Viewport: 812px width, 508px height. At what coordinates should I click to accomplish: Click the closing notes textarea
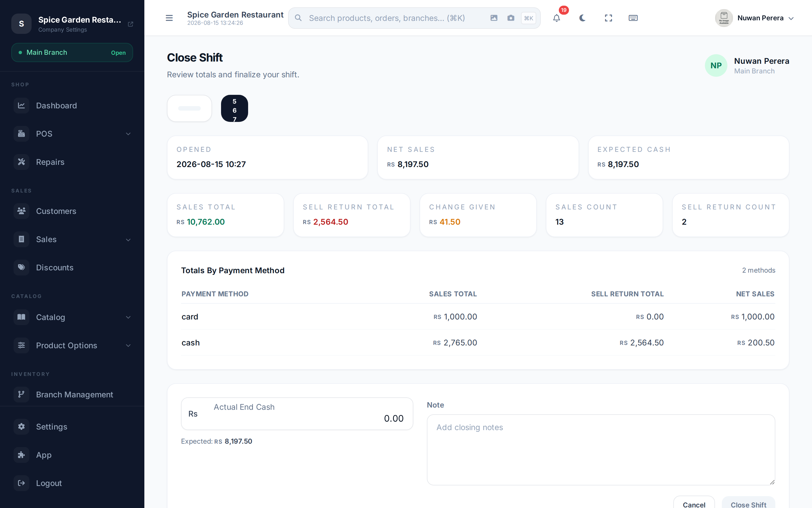pyautogui.click(x=601, y=450)
